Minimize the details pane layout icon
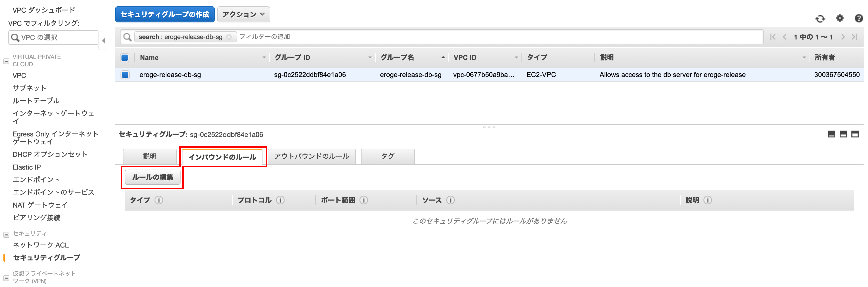868x287 pixels. click(x=831, y=134)
